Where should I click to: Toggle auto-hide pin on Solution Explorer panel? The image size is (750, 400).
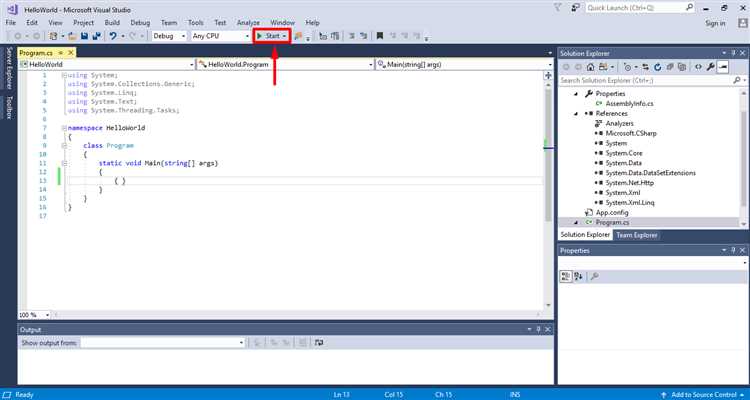(x=733, y=53)
